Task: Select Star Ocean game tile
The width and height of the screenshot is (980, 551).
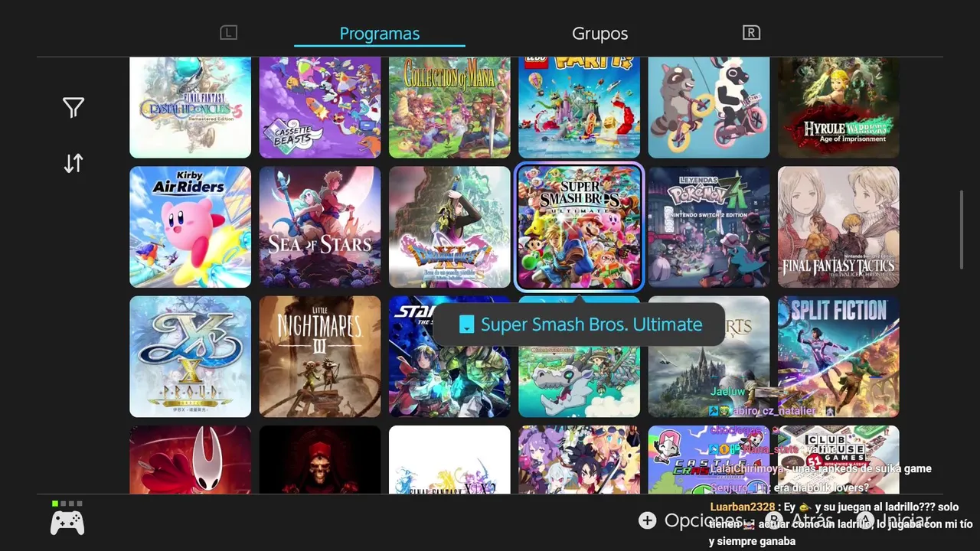Action: pyautogui.click(x=449, y=357)
